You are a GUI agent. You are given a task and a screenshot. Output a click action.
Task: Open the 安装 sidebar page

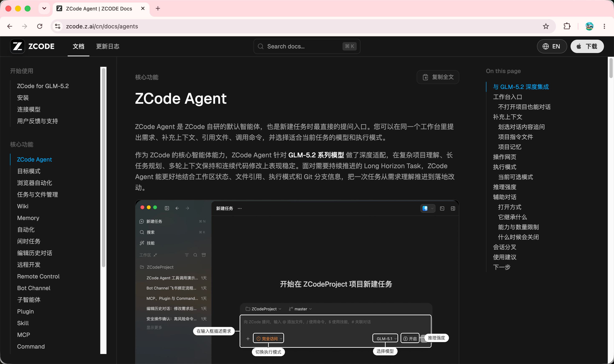23,98
